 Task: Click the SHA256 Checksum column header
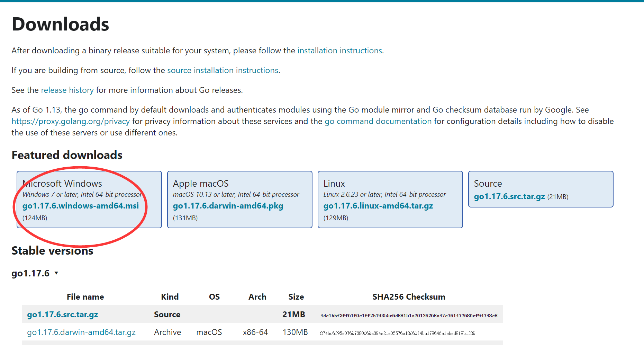(x=409, y=297)
